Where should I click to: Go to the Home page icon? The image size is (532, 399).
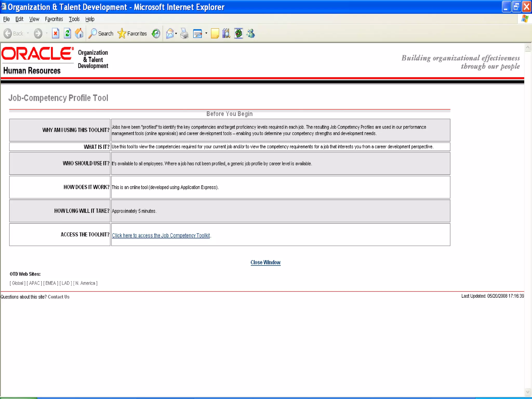(79, 34)
